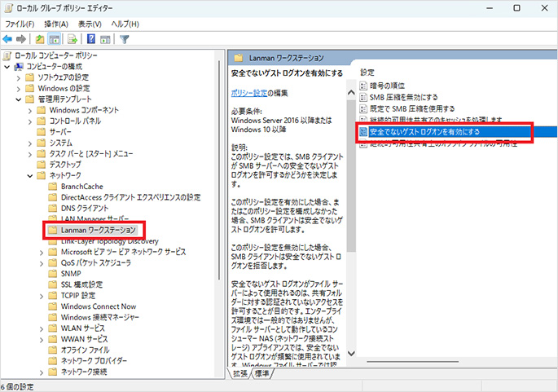Toggle the console tree show/hide icon
Viewport: 558px width, 392px height.
tap(56, 38)
